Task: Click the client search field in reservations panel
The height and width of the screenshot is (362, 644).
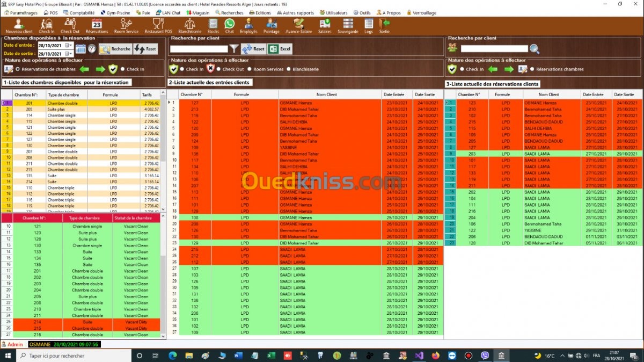Action: coord(494,49)
